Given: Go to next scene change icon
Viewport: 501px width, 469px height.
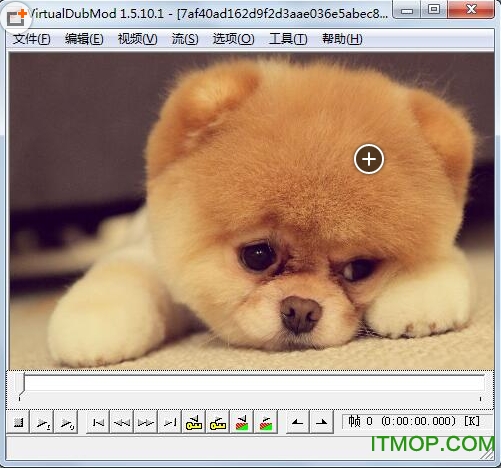Looking at the screenshot, I should 266,422.
